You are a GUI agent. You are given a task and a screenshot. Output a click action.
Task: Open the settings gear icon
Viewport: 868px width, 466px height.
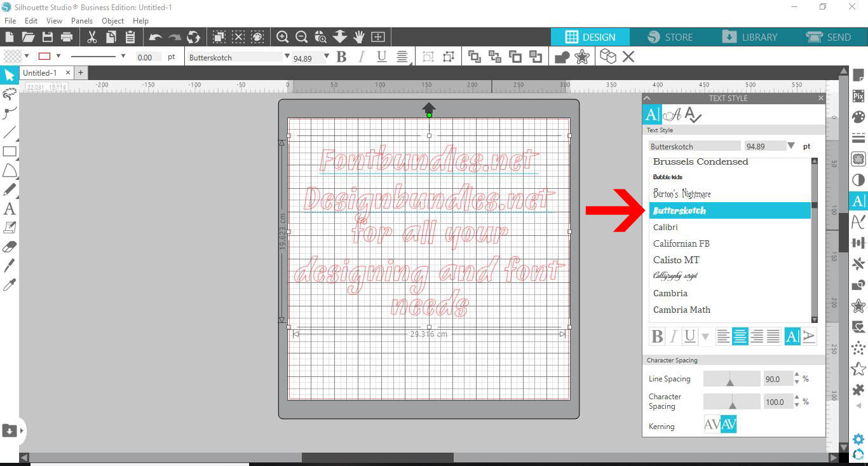click(x=858, y=439)
